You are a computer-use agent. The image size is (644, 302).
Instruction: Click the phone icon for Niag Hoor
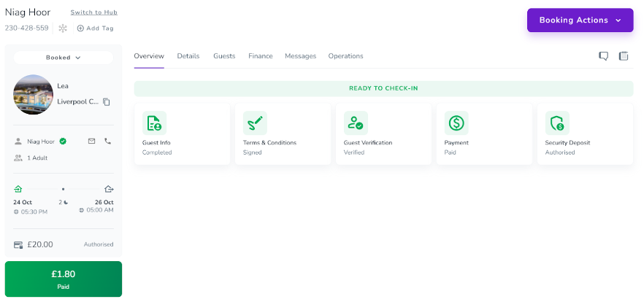(x=108, y=142)
